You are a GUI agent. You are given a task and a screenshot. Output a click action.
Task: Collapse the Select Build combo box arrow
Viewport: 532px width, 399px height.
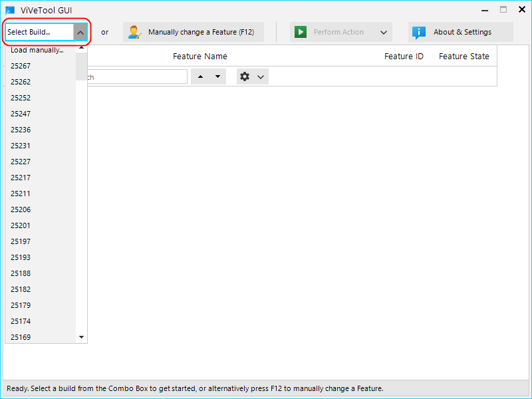[x=80, y=33]
